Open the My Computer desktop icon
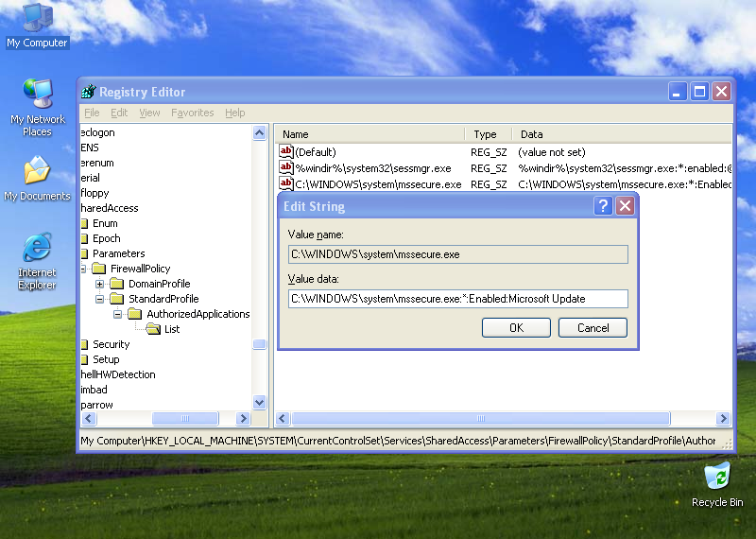The height and width of the screenshot is (539, 756). tap(37, 26)
